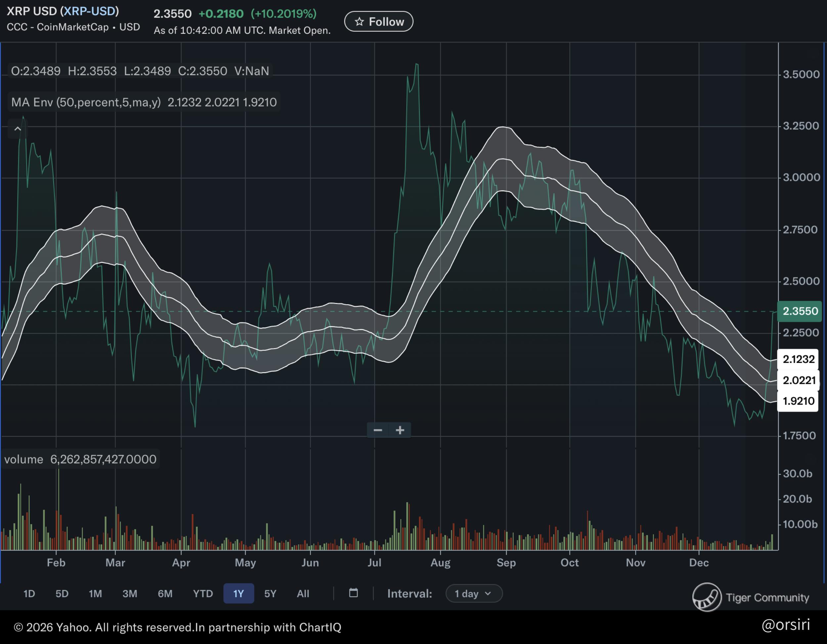Switch to the 3M range
Viewport: 827px width, 644px height.
[x=129, y=593]
